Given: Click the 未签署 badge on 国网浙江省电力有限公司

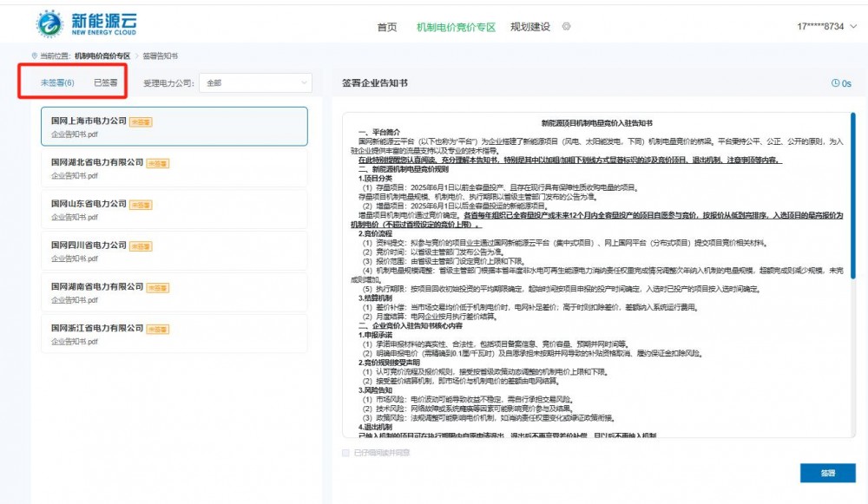Looking at the screenshot, I should 157,329.
